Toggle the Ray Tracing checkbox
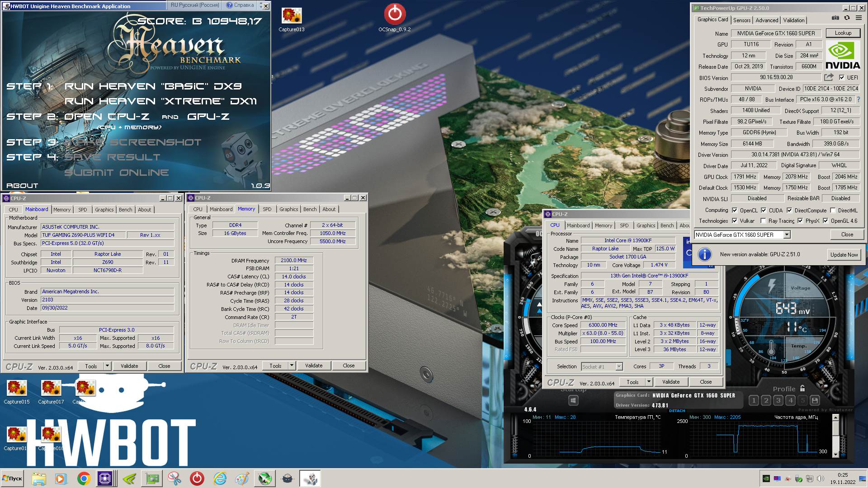The height and width of the screenshot is (488, 868). (x=764, y=221)
